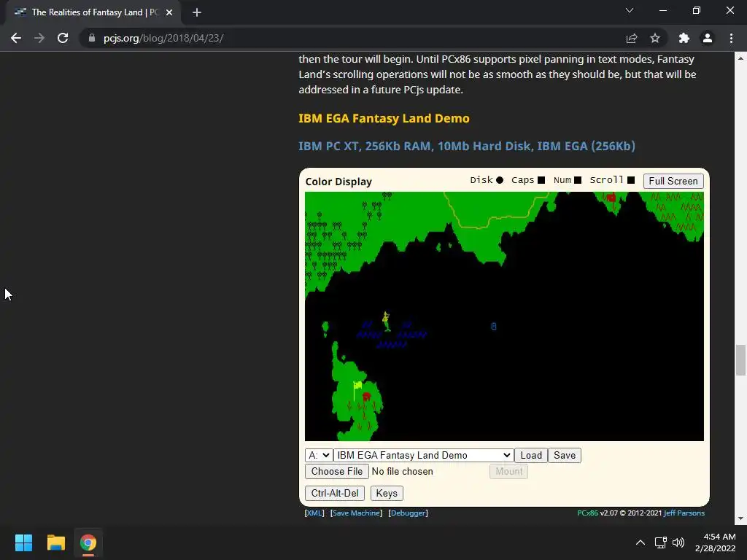Open the tab search chevron
747x560 pixels.
[x=630, y=10]
